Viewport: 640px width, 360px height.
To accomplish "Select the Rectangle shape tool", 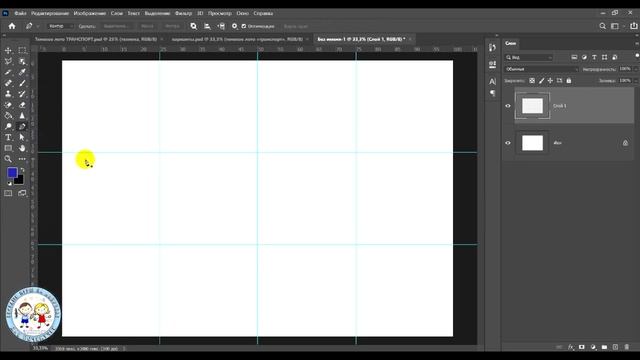I will point(8,148).
